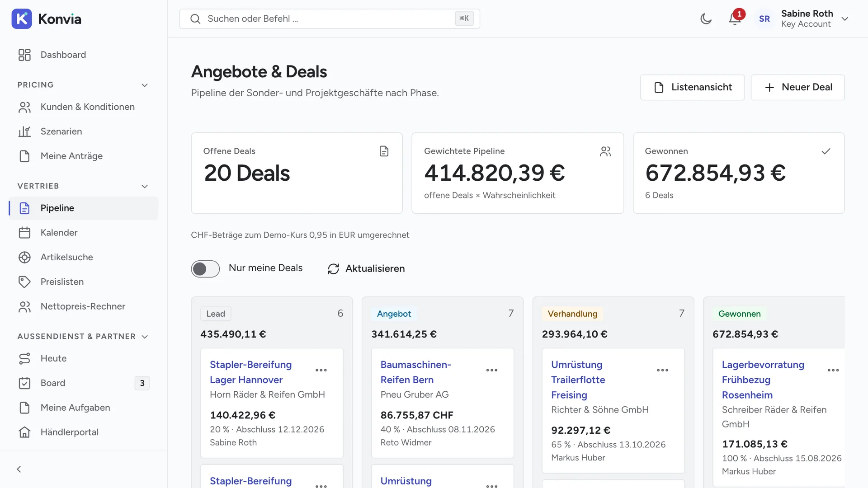
Task: Click the SR user avatar
Action: pos(764,19)
